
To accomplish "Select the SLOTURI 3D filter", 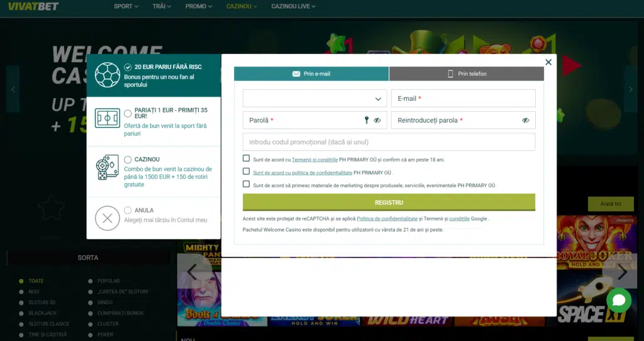I will coord(37,303).
